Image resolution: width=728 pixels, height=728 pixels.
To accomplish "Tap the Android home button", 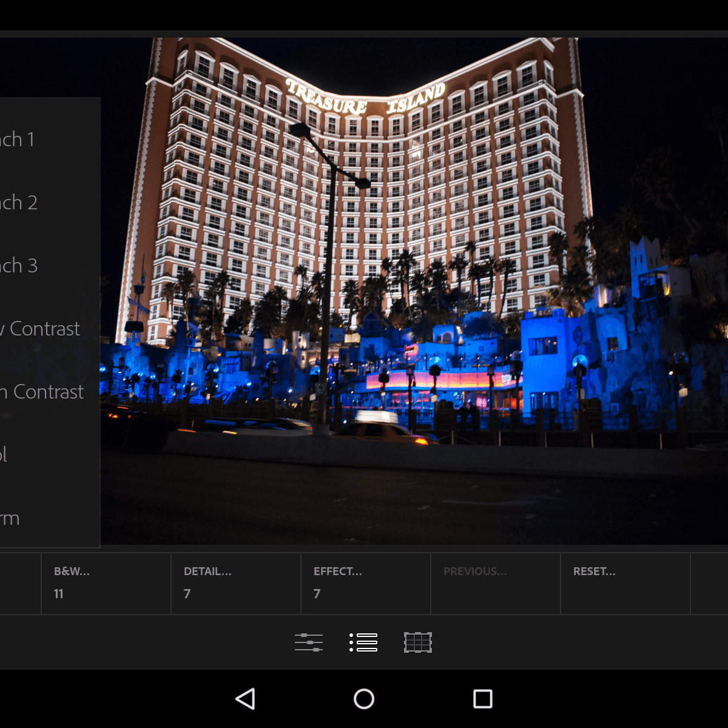I will point(364,699).
